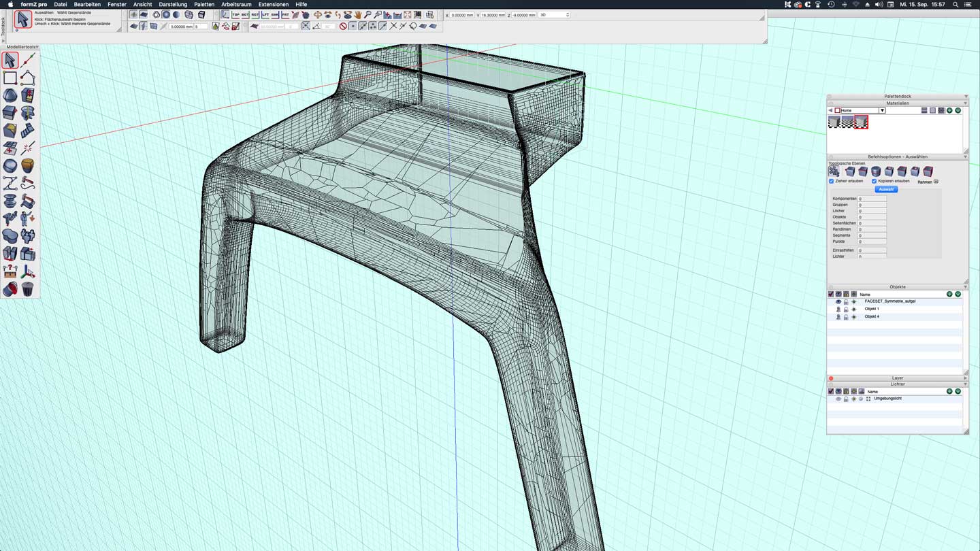
Task: Select the red-highlighted third material thumbnail
Action: tap(861, 122)
